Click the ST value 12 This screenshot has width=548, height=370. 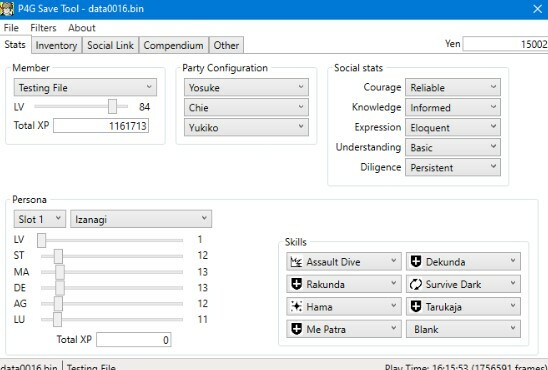click(203, 255)
